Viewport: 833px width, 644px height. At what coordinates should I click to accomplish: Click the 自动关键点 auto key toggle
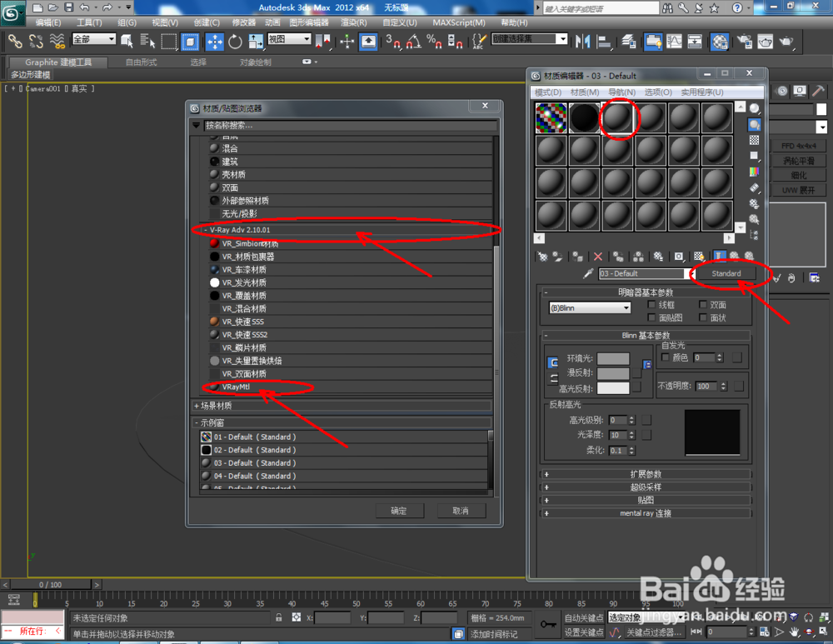click(583, 617)
